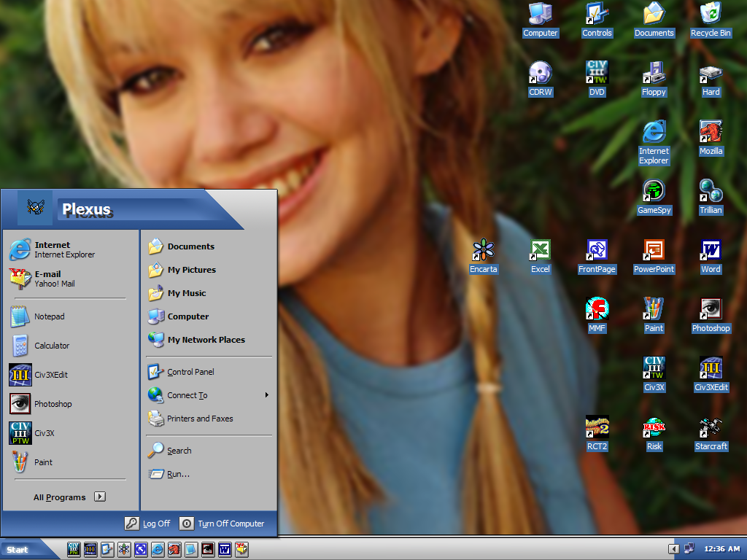This screenshot has width=747, height=560.
Task: Select Mozilla desktop icon
Action: pyautogui.click(x=711, y=138)
